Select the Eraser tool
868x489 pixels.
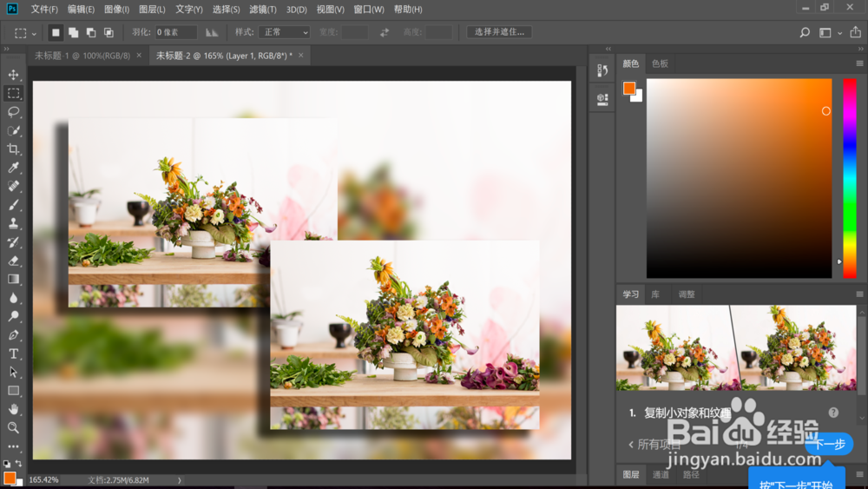point(13,261)
